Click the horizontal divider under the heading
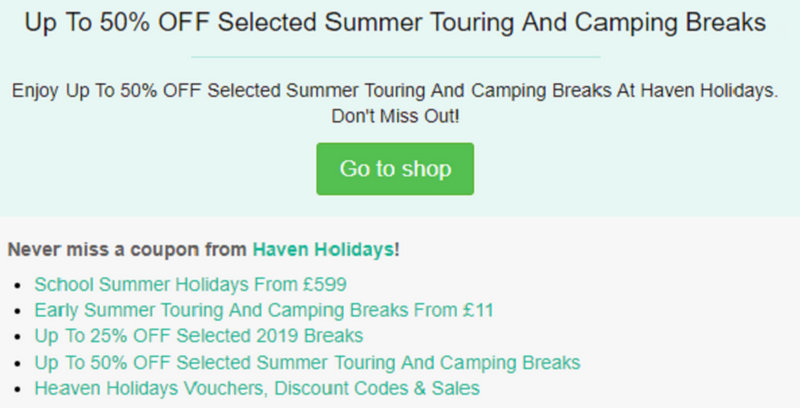800x408 pixels. 395,57
